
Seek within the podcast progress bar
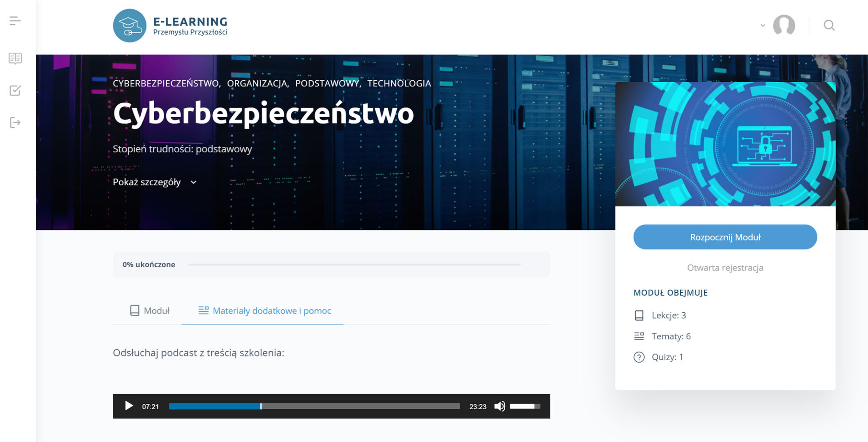(314, 406)
